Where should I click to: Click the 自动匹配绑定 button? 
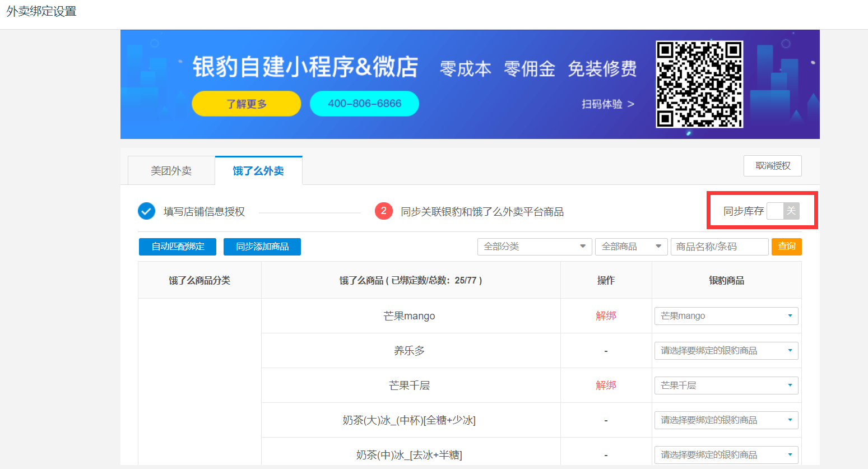(x=178, y=247)
